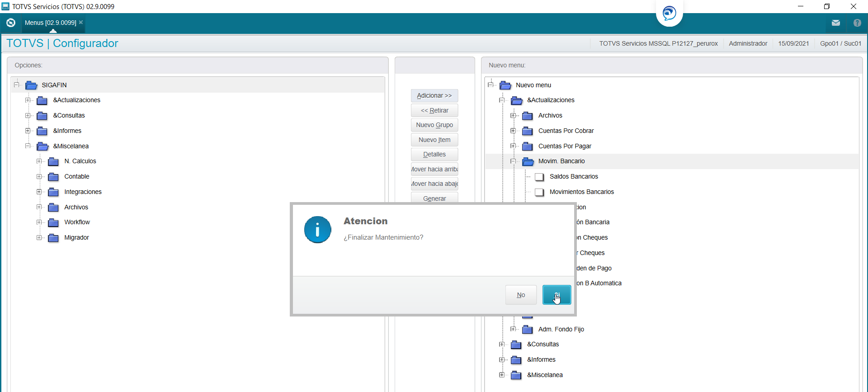The height and width of the screenshot is (392, 868).
Task: Click the round chat assistant icon at the top
Action: (669, 13)
